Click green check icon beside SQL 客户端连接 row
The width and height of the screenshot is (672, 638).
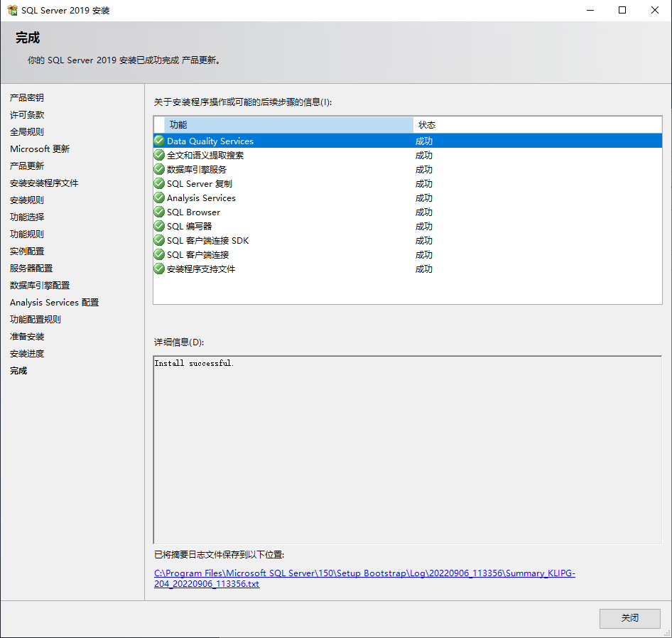[x=159, y=254]
